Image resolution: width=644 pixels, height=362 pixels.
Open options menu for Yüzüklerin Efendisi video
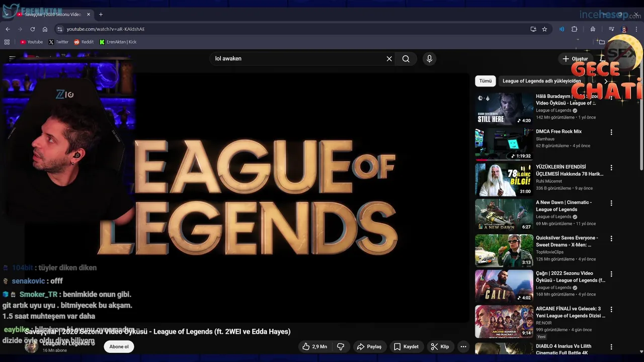click(611, 167)
